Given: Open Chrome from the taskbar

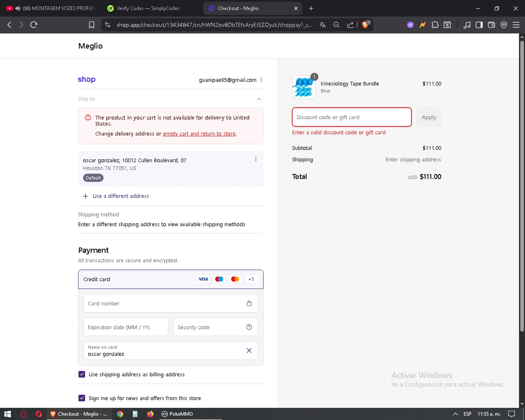Looking at the screenshot, I should coord(120,414).
